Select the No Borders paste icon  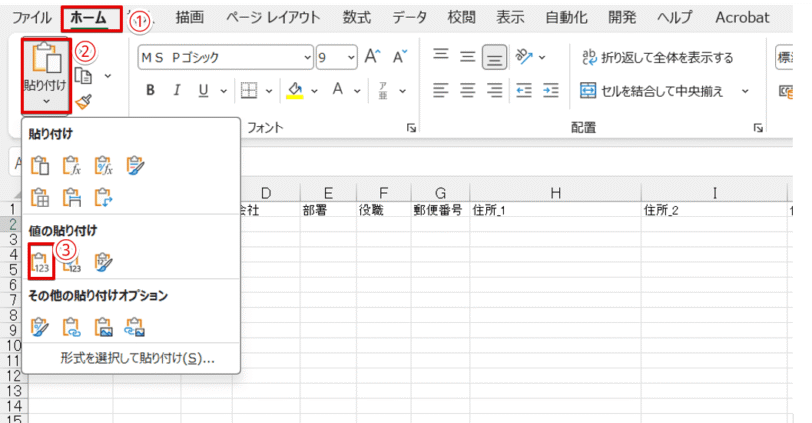click(40, 198)
